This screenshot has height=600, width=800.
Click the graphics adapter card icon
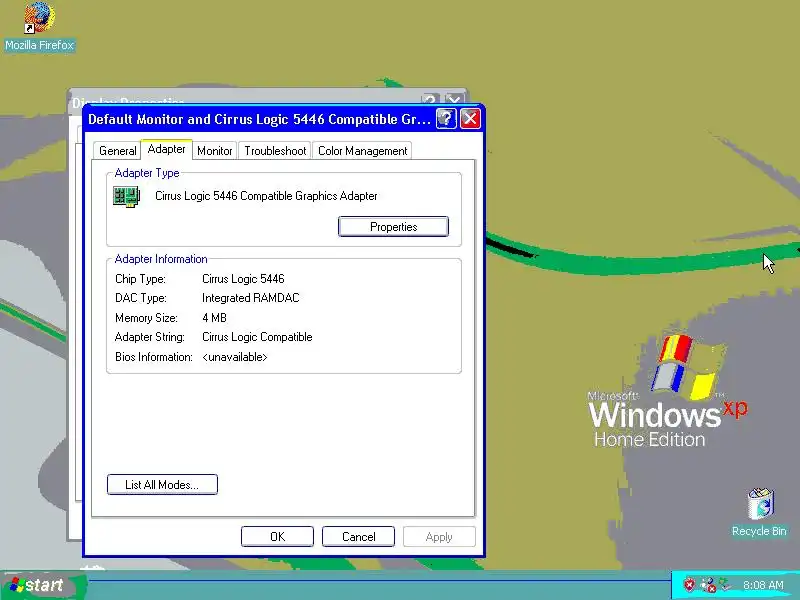coord(126,196)
